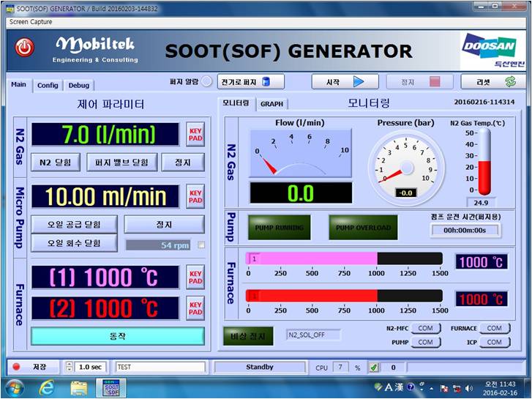Open the Debug tab
532x399 pixels.
pos(79,85)
